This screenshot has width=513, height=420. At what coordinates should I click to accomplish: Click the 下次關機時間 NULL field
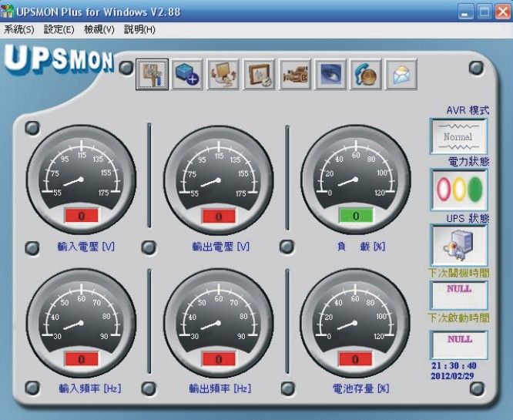coord(459,295)
